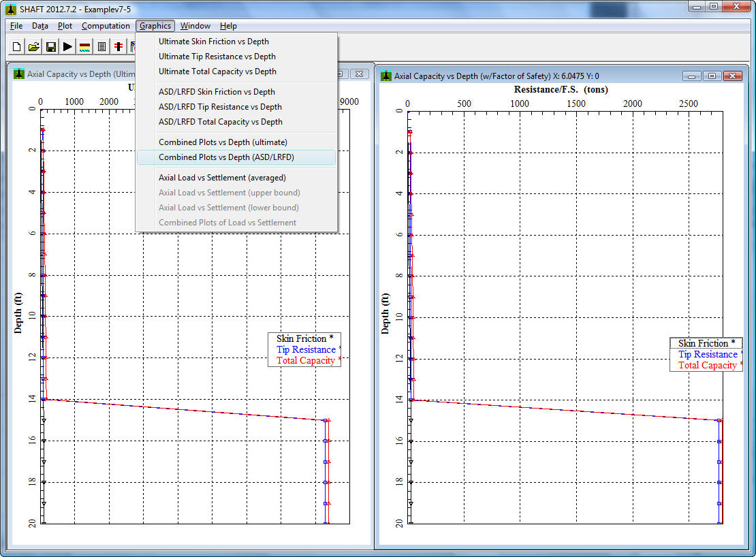756x557 pixels.
Task: Open an existing SHAFT project
Action: [33, 46]
